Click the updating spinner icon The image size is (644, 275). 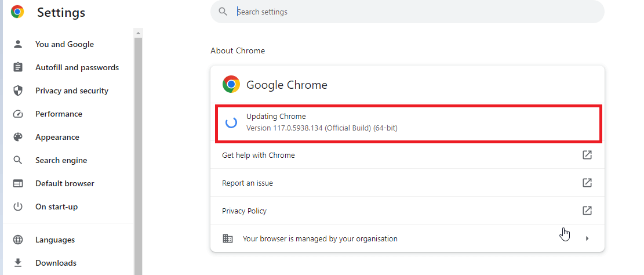click(x=231, y=122)
